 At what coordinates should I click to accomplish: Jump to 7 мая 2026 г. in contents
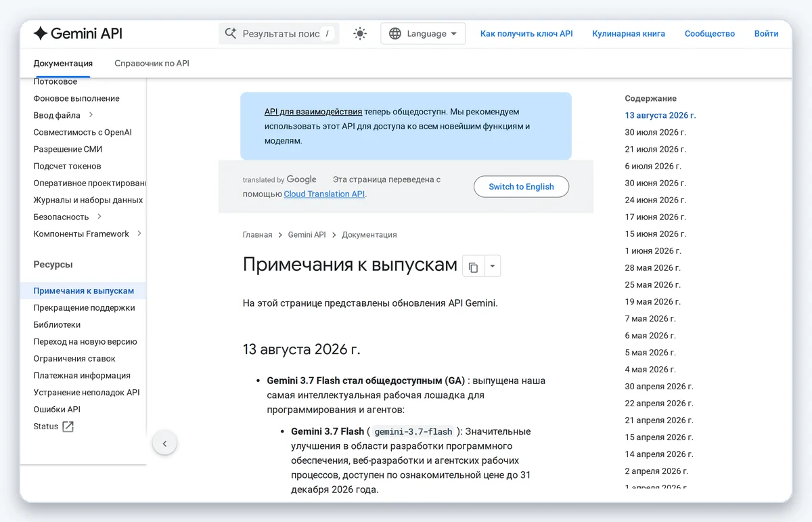pos(650,318)
